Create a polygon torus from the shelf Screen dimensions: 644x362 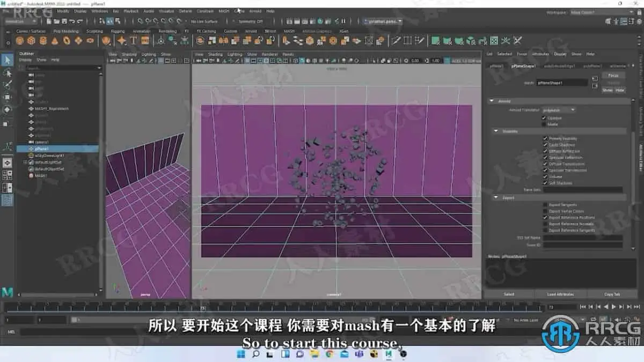tap(68, 41)
